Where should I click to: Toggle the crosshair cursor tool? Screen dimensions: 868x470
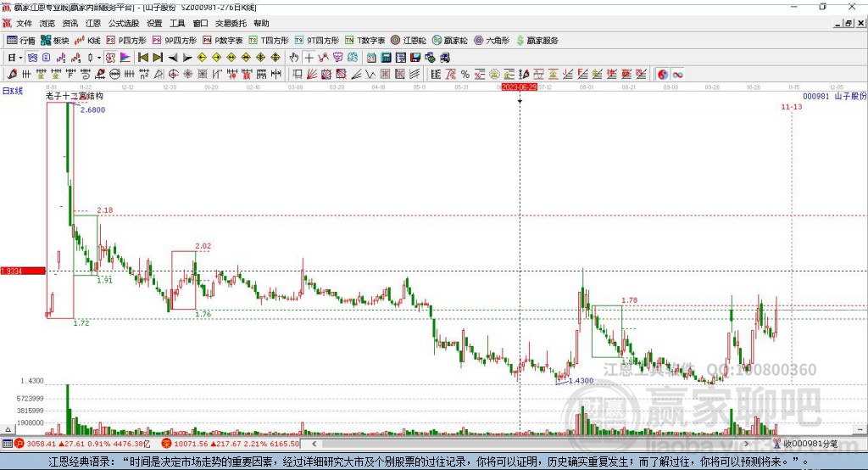309,58
